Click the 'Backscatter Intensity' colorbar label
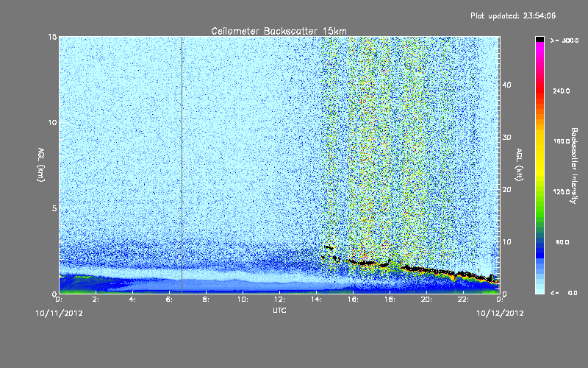Image resolution: width=588 pixels, height=368 pixels. [x=574, y=166]
